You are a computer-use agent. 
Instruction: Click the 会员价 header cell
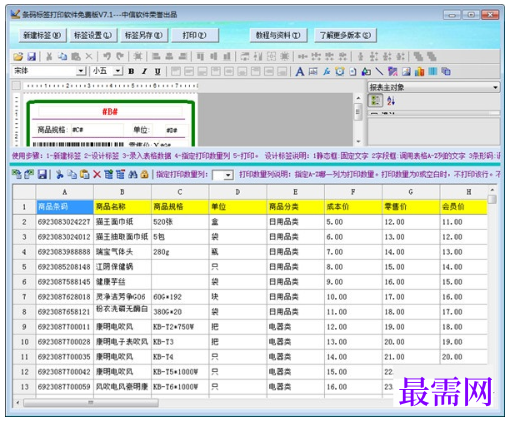tap(464, 207)
